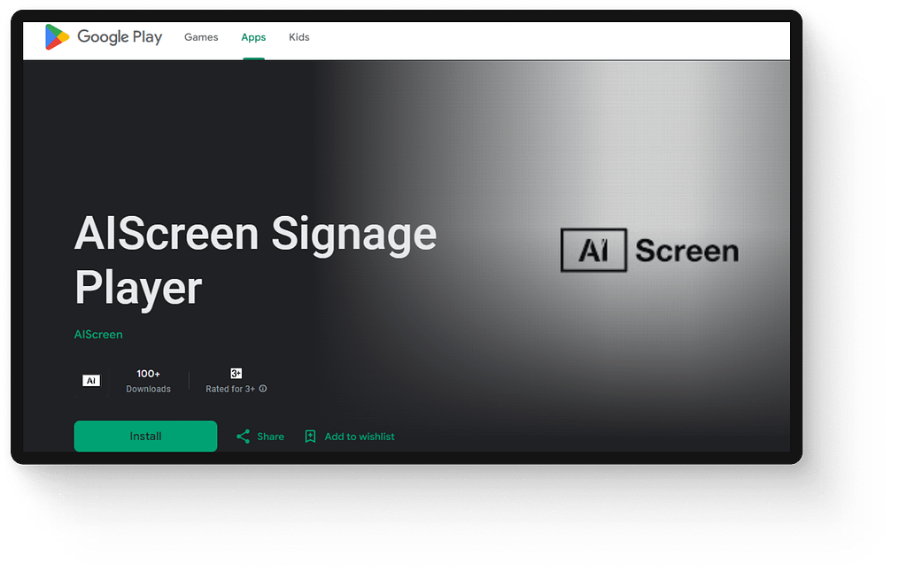907x588 pixels.
Task: Click the 3+ content rating badge
Action: (235, 373)
